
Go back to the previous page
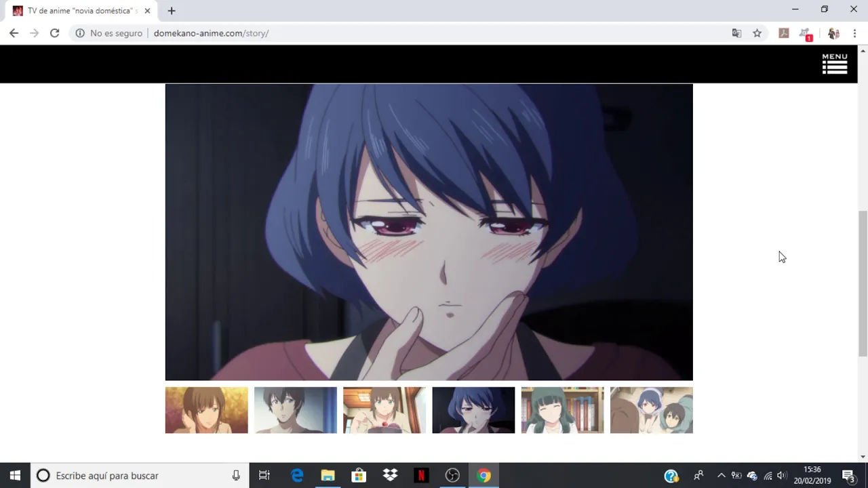point(14,33)
